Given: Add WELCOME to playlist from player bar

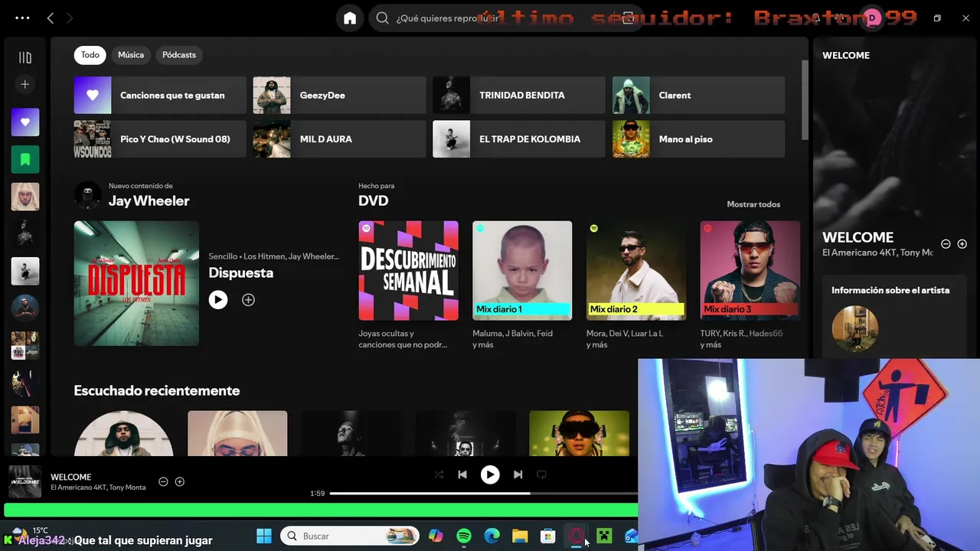Looking at the screenshot, I should click(x=180, y=481).
